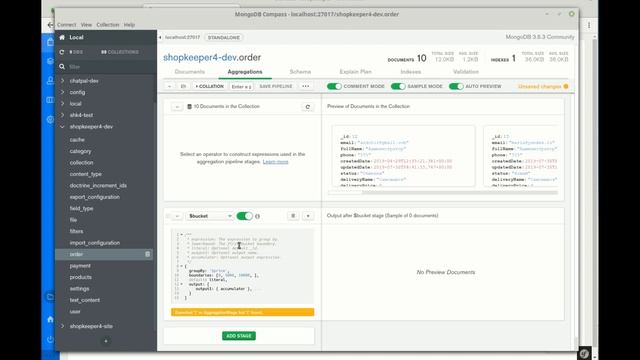Expand the config database
This screenshot has width=640, height=360.
[x=62, y=92]
